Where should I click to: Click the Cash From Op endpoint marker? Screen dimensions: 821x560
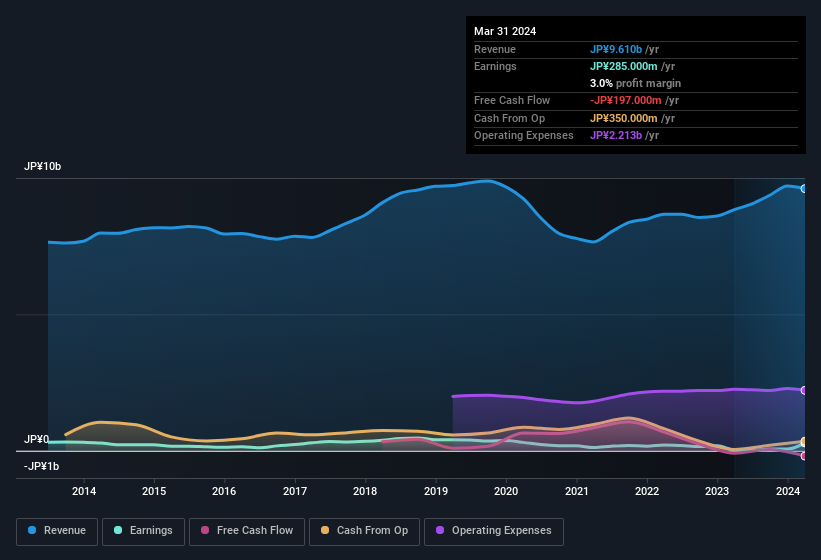pos(804,441)
